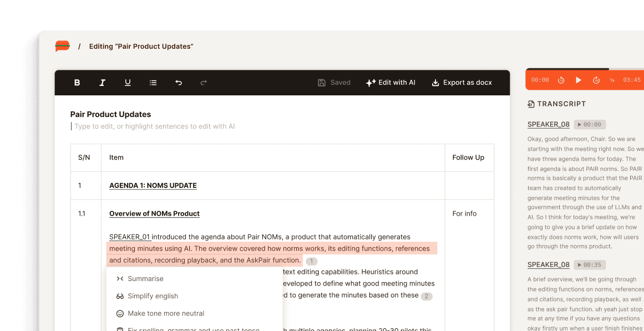
Task: Redo the last undone edit
Action: 204,83
